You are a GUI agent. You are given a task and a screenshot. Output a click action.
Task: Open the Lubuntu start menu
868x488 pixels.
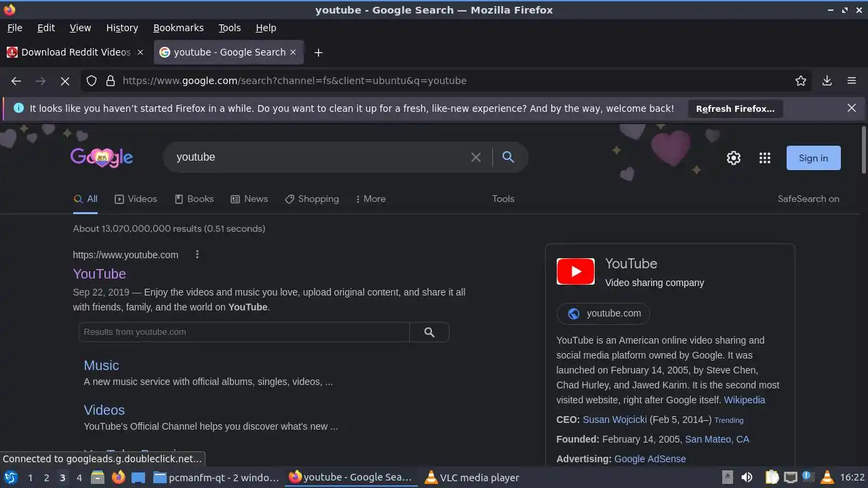11,477
